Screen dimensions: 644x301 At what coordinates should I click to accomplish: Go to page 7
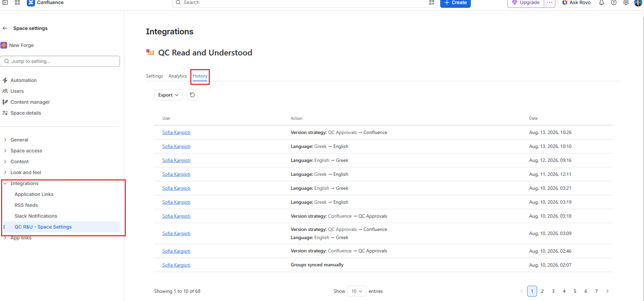pos(596,291)
